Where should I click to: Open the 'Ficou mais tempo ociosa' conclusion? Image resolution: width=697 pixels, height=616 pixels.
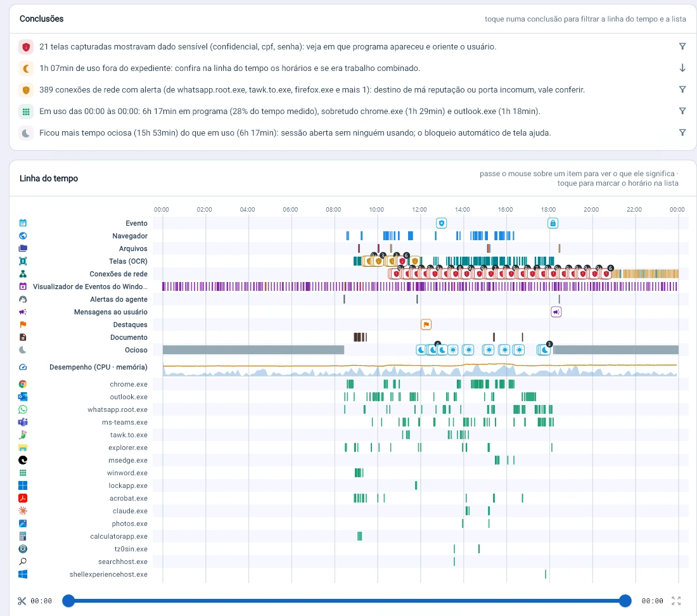pyautogui.click(x=295, y=133)
